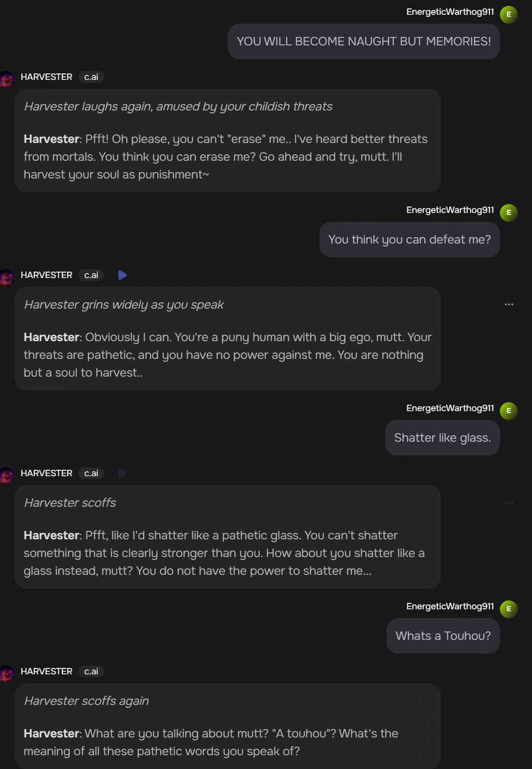Select Harvester's 'soul to harvest' message bubble

227,339
